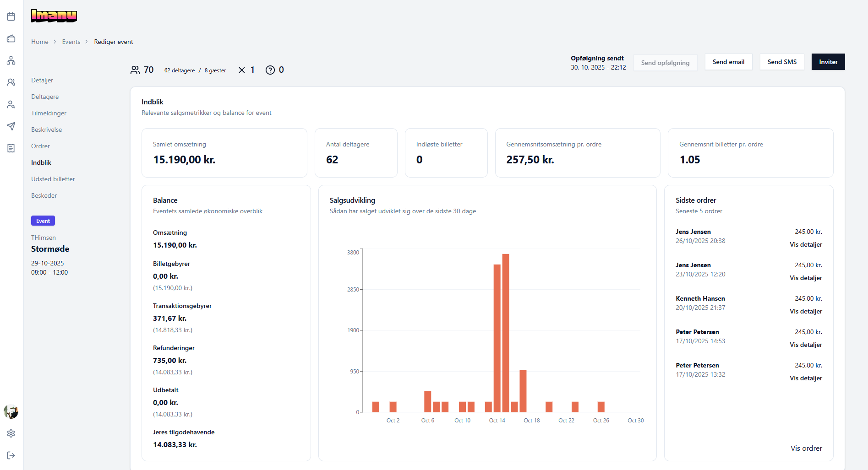Click the user avatar thumbnail
Image resolution: width=868 pixels, height=470 pixels.
click(11, 412)
